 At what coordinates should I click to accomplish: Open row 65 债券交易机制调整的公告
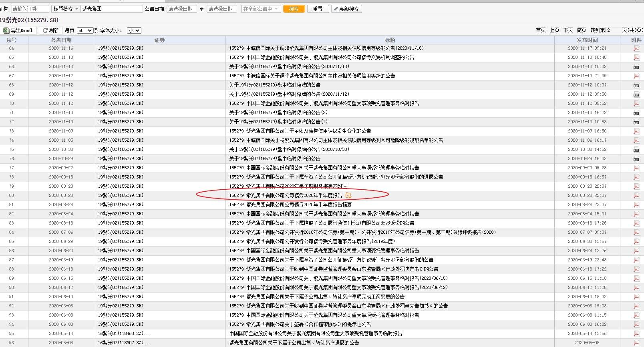point(322,58)
